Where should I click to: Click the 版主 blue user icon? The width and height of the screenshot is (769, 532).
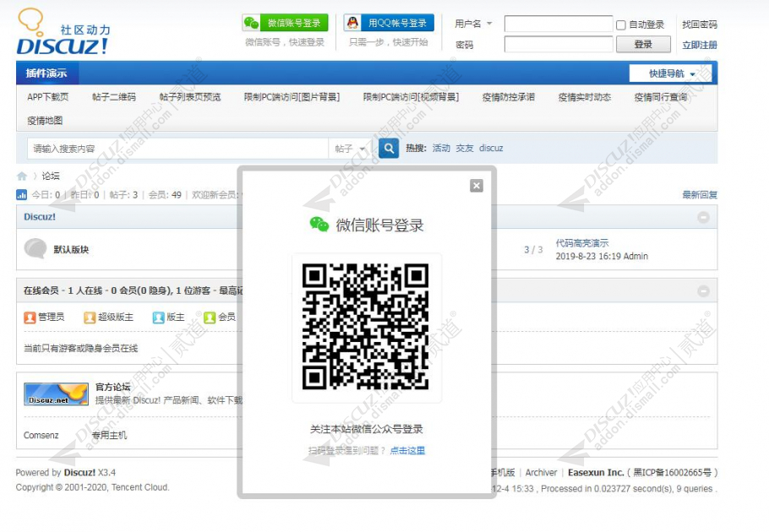coord(158,318)
